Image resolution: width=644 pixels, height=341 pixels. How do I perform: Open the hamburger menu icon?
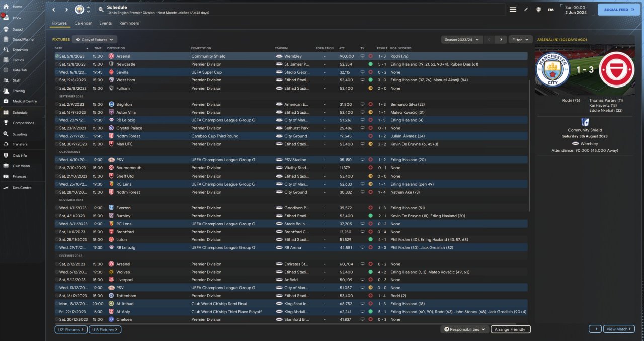pyautogui.click(x=513, y=10)
